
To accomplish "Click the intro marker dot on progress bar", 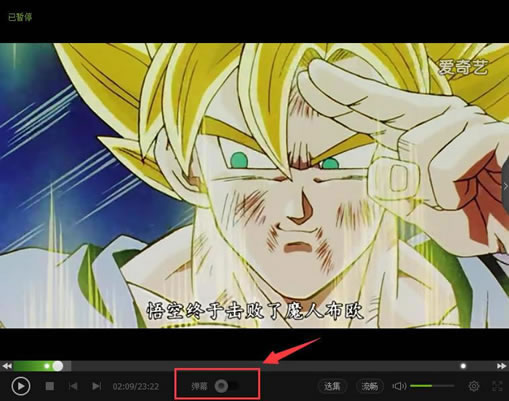I will [47, 366].
